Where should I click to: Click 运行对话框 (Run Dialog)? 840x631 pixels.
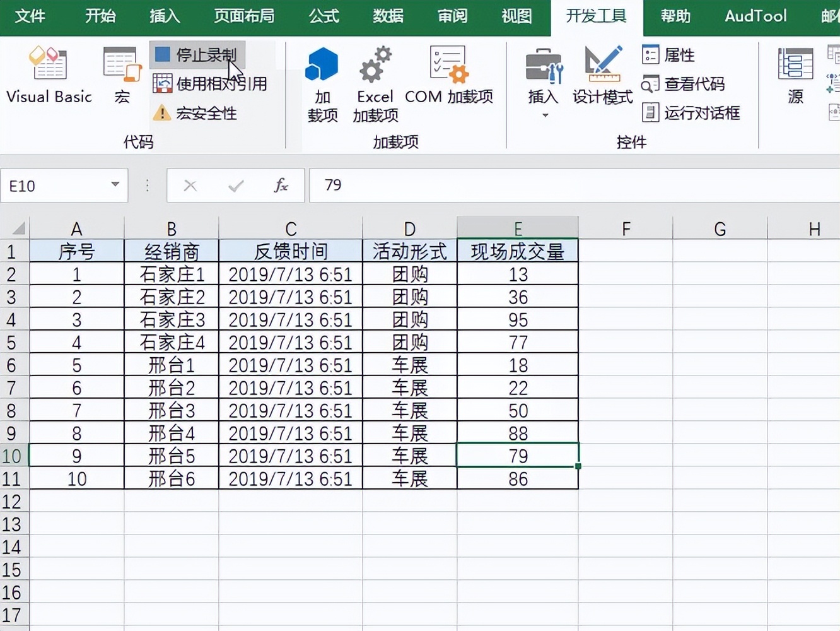[x=692, y=113]
